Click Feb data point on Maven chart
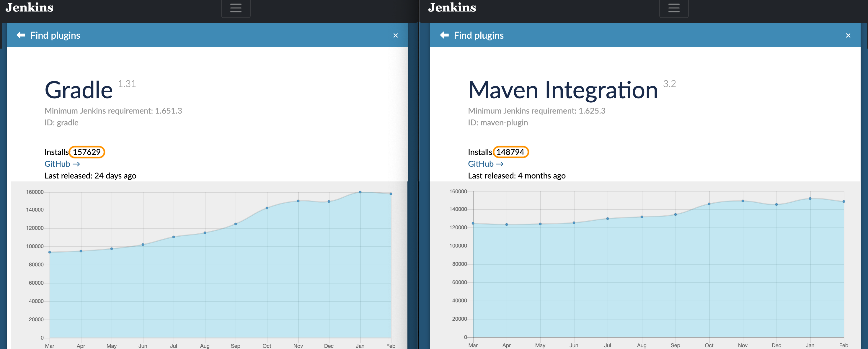This screenshot has height=349, width=868. click(x=844, y=201)
